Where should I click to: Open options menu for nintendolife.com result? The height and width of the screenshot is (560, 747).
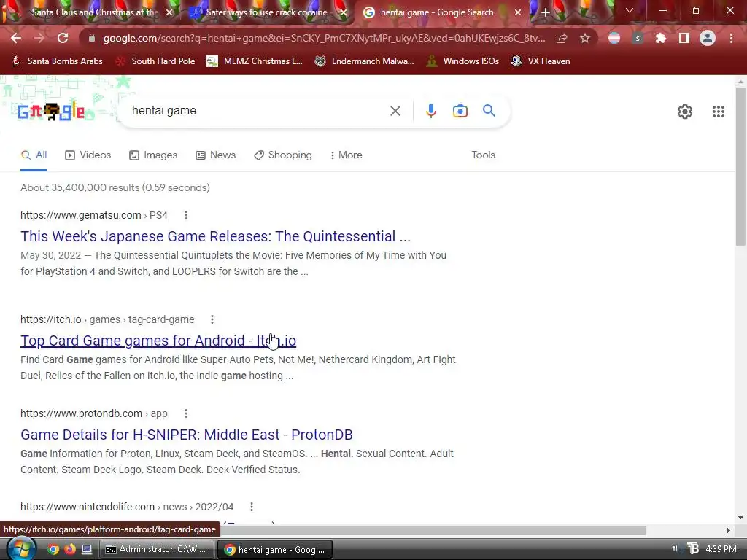point(252,507)
